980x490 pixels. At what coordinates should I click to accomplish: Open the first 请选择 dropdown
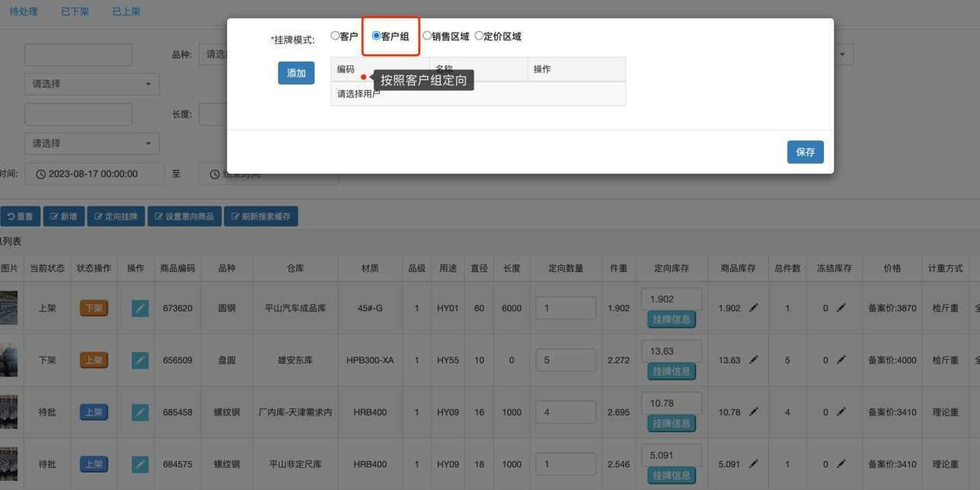pos(92,84)
